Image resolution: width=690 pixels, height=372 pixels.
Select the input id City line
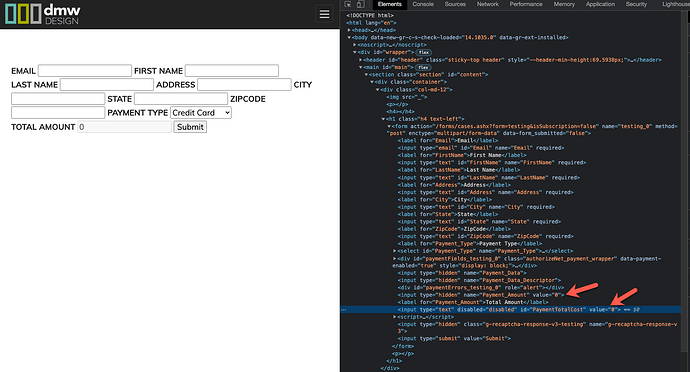click(x=477, y=207)
